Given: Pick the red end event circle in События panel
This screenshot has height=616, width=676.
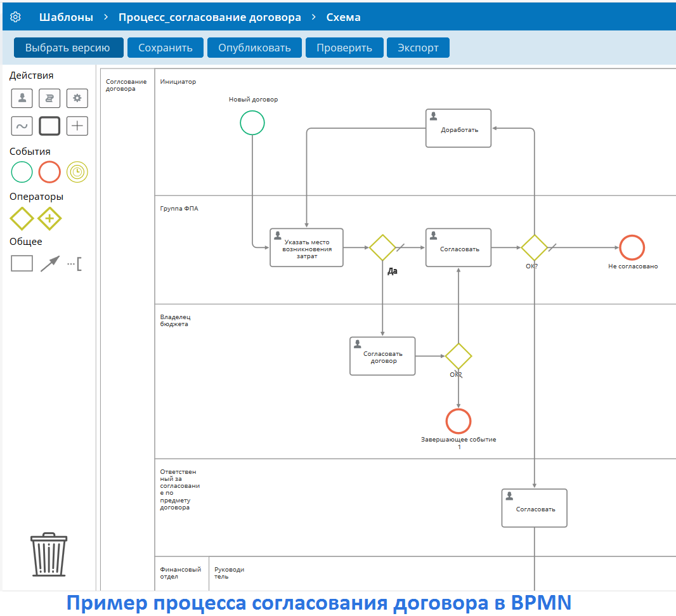Looking at the screenshot, I should point(49,172).
